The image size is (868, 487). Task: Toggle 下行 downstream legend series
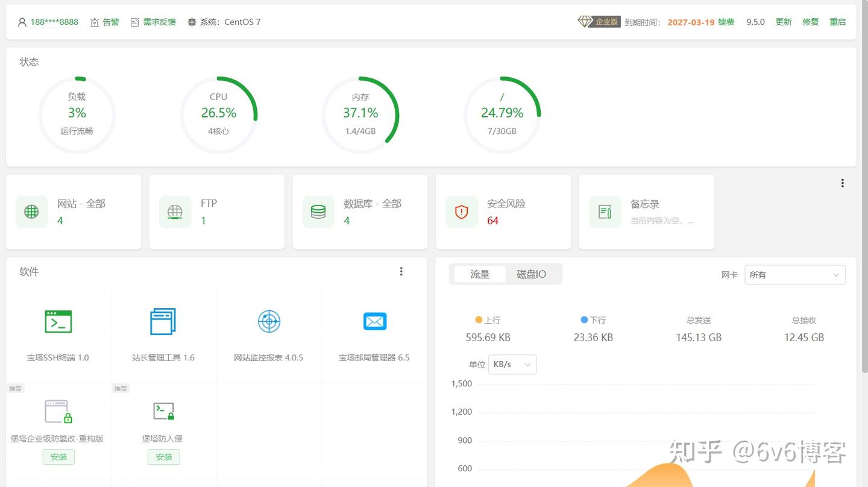click(x=593, y=320)
